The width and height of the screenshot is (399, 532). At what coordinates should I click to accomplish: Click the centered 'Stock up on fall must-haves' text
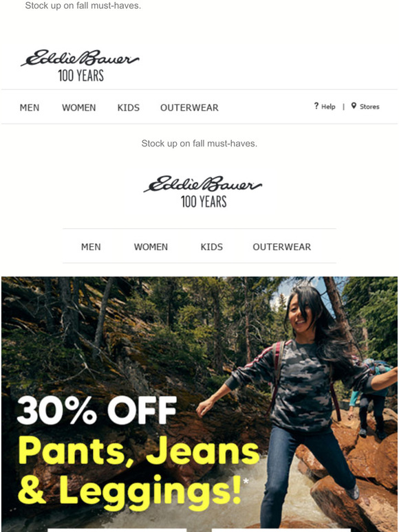tap(199, 144)
